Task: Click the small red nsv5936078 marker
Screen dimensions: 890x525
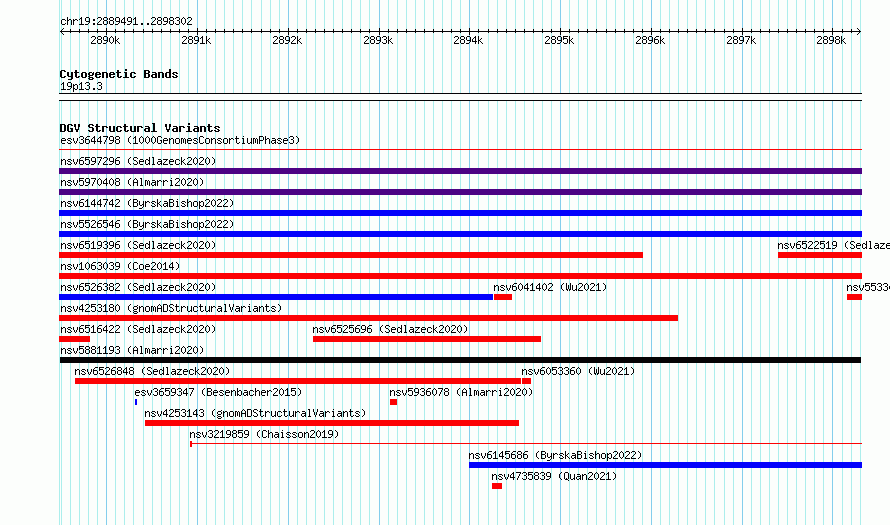Action: click(x=393, y=402)
